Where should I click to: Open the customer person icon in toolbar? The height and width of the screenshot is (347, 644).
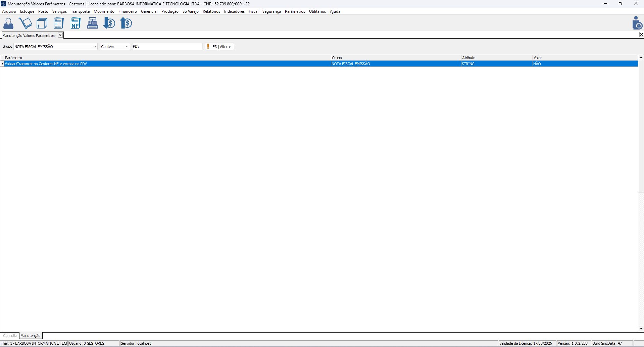[8, 23]
